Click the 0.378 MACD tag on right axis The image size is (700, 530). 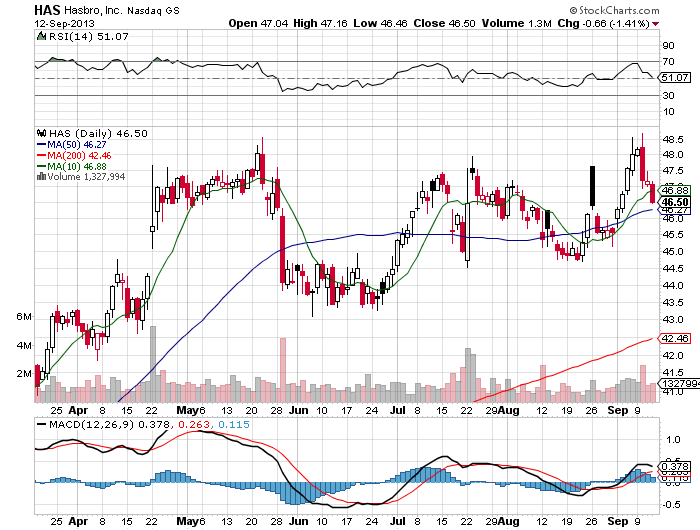coord(675,467)
